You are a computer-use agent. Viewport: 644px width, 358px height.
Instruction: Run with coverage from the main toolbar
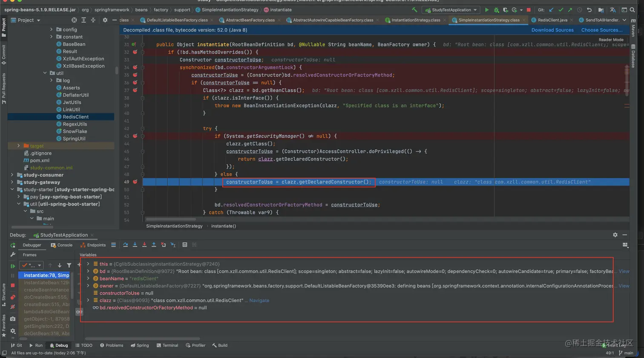coord(505,10)
